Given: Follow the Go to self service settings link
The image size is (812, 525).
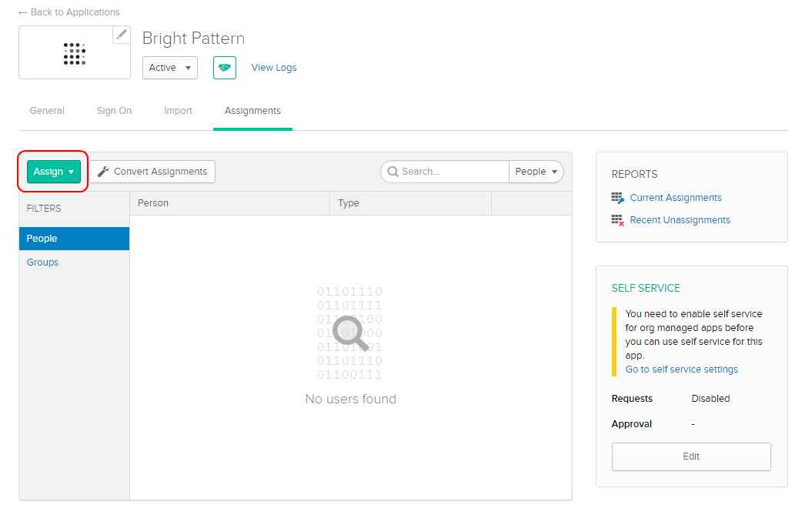Looking at the screenshot, I should tap(681, 370).
